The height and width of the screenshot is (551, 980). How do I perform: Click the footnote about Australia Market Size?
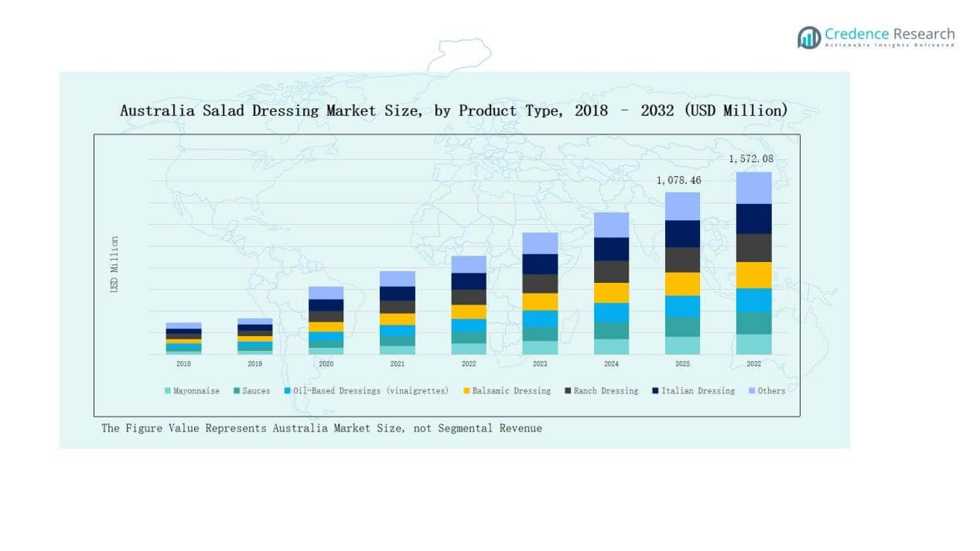click(321, 428)
